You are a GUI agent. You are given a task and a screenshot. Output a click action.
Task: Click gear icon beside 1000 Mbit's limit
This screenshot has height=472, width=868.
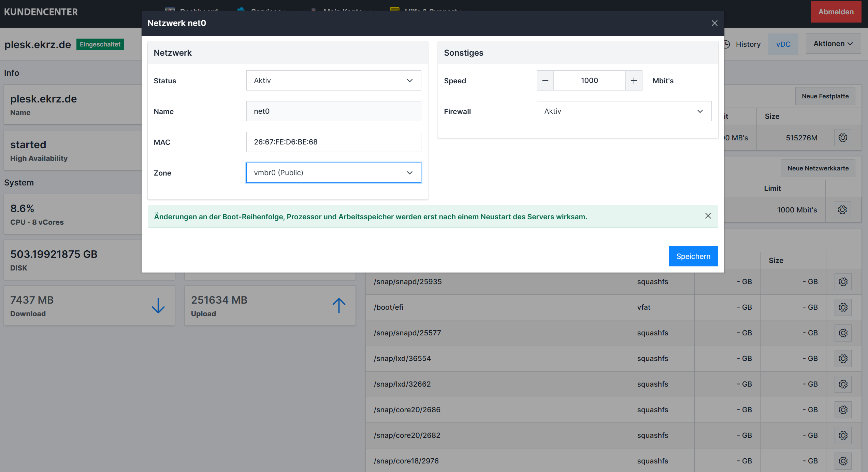[842, 210]
